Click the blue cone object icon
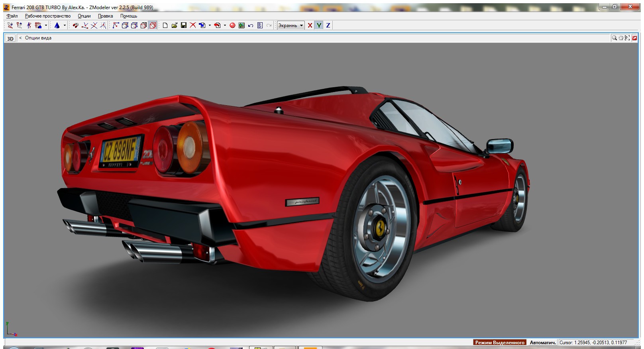 (x=57, y=25)
